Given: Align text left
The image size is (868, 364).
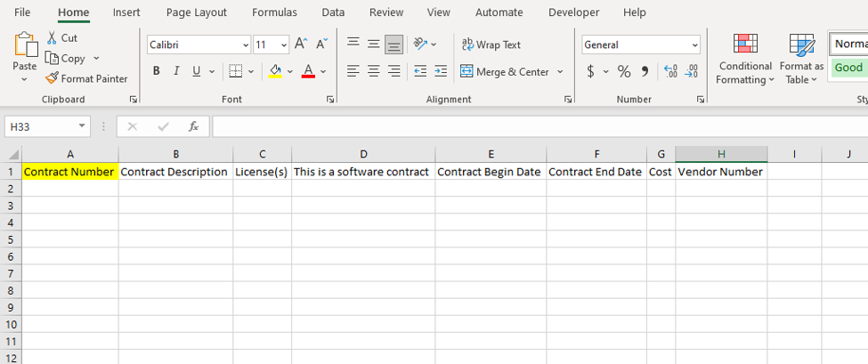Looking at the screenshot, I should [x=353, y=71].
